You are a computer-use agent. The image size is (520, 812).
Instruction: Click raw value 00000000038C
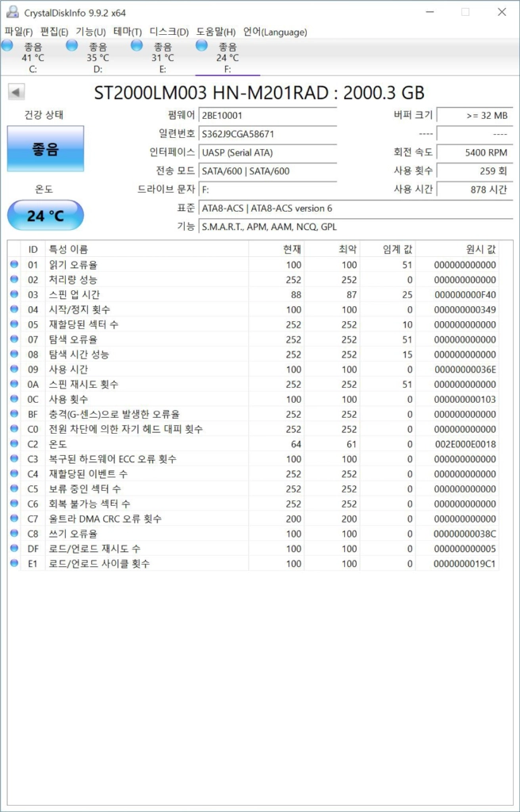(x=465, y=534)
